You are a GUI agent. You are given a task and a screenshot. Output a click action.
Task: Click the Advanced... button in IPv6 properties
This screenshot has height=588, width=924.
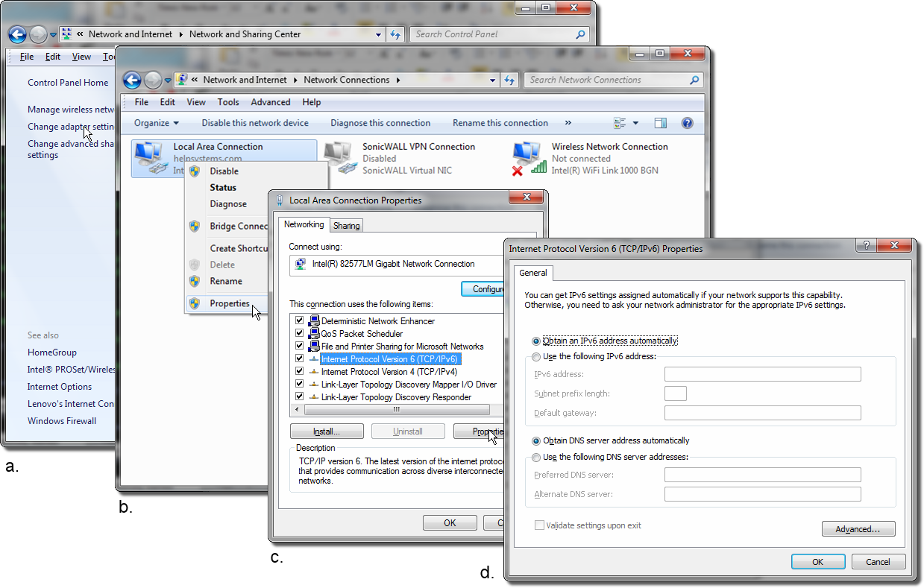click(858, 529)
